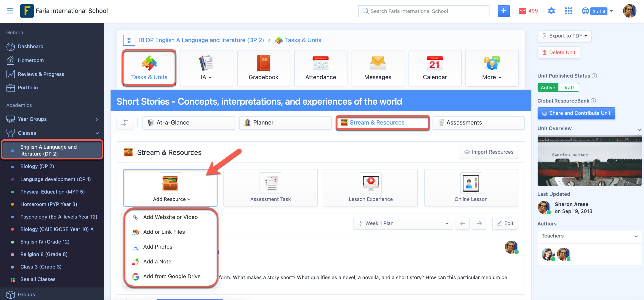Click the Delete Unit button
The height and width of the screenshot is (300, 644).
(558, 53)
